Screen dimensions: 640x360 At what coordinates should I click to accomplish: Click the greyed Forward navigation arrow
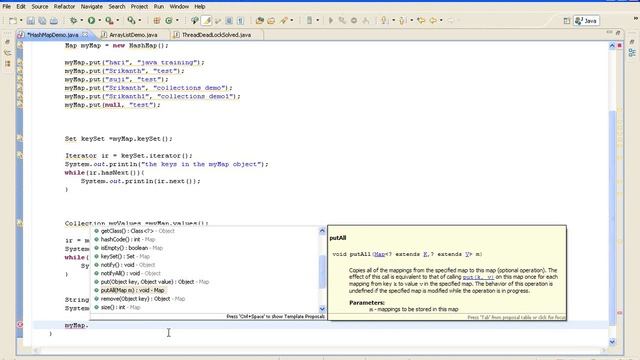[450, 20]
